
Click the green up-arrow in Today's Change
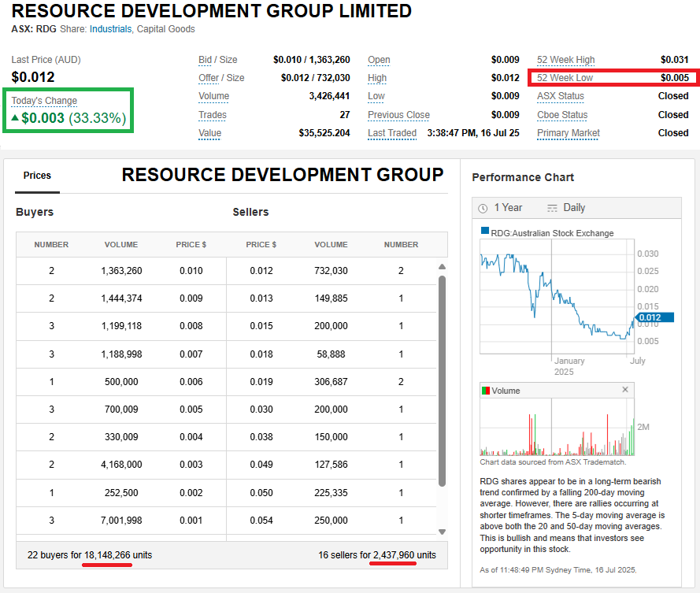(15, 118)
